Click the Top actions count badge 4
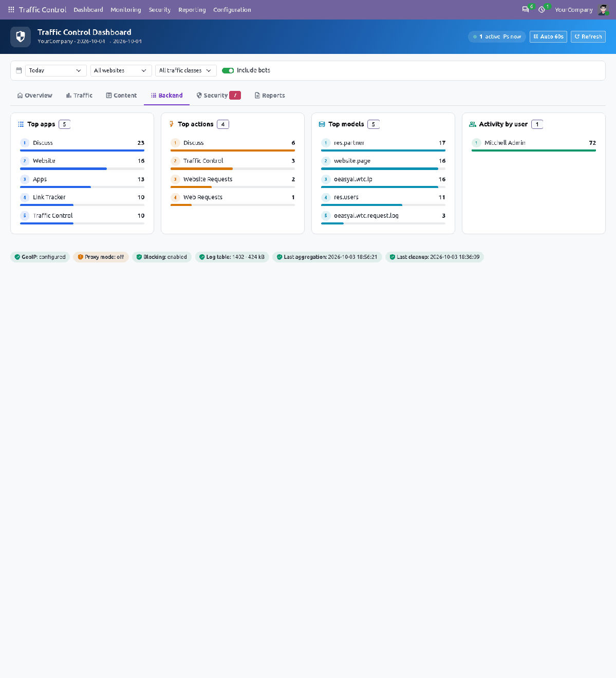This screenshot has width=616, height=678. [223, 124]
